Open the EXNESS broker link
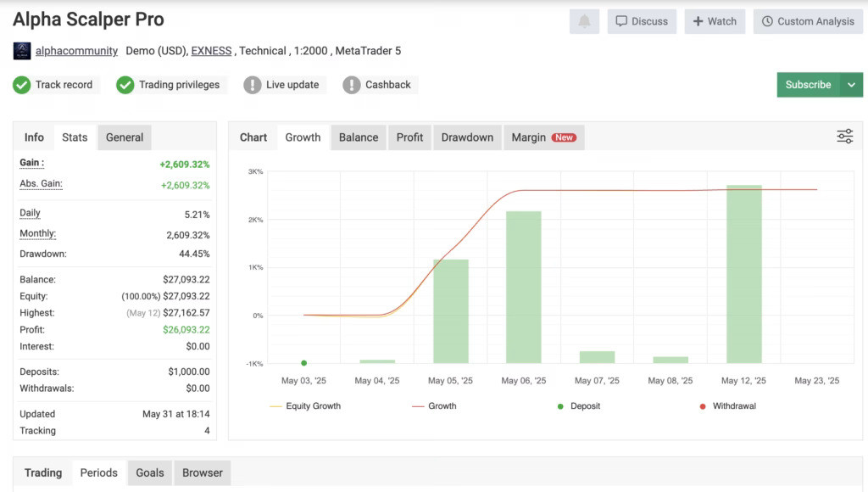 (211, 51)
